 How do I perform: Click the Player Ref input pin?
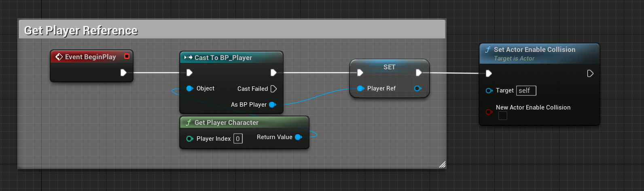coord(360,88)
